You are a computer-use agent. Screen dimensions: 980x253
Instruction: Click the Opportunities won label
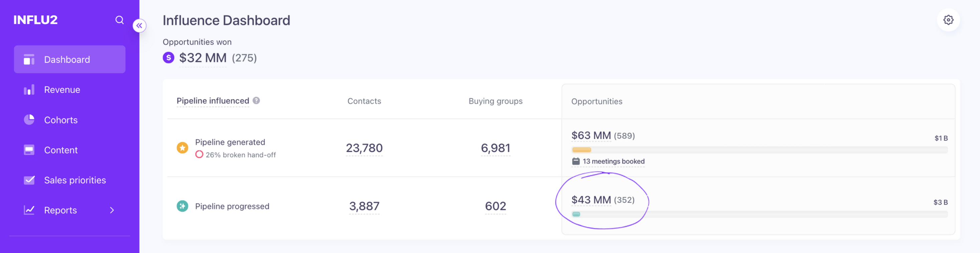[x=197, y=42]
